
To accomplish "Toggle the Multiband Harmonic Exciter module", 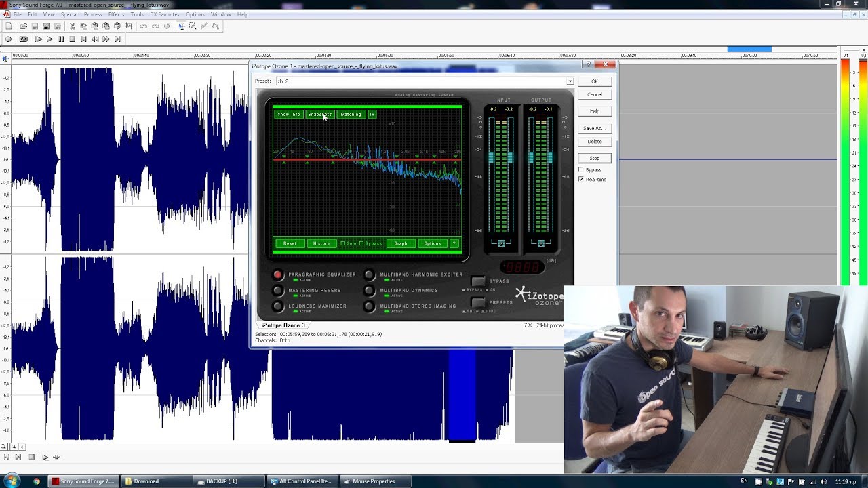I will 369,274.
